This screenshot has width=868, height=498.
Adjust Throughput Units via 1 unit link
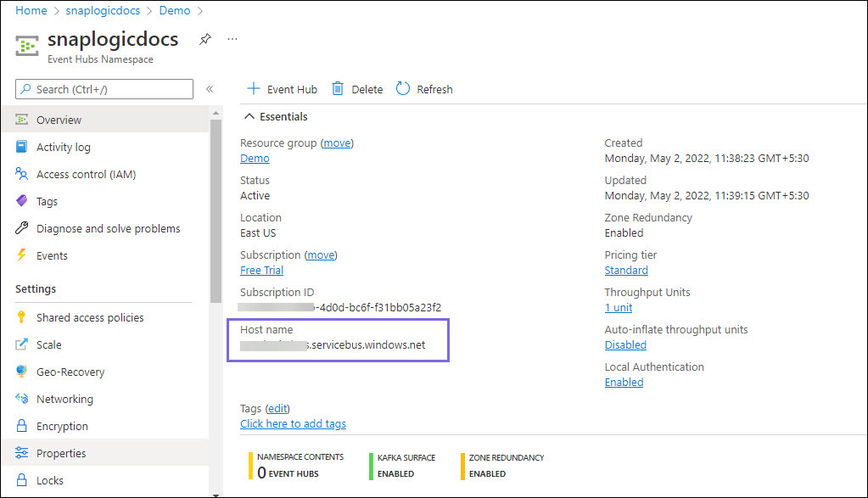[x=619, y=307]
